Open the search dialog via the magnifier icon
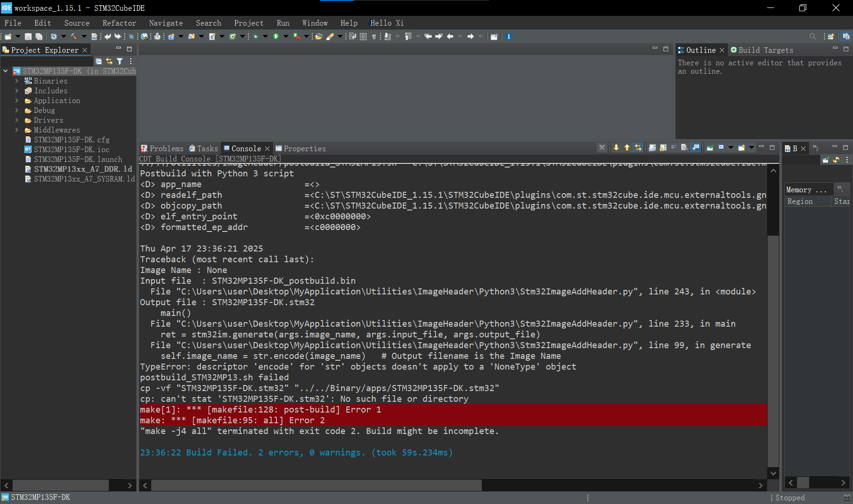Screen dimensions: 853x504 pyautogui.click(x=813, y=36)
